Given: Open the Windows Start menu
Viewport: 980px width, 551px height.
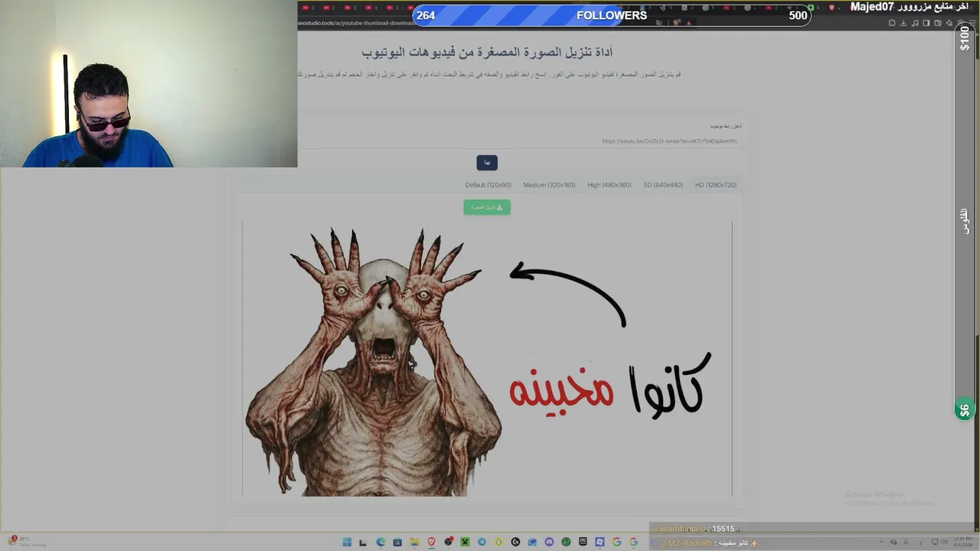Looking at the screenshot, I should pos(347,543).
